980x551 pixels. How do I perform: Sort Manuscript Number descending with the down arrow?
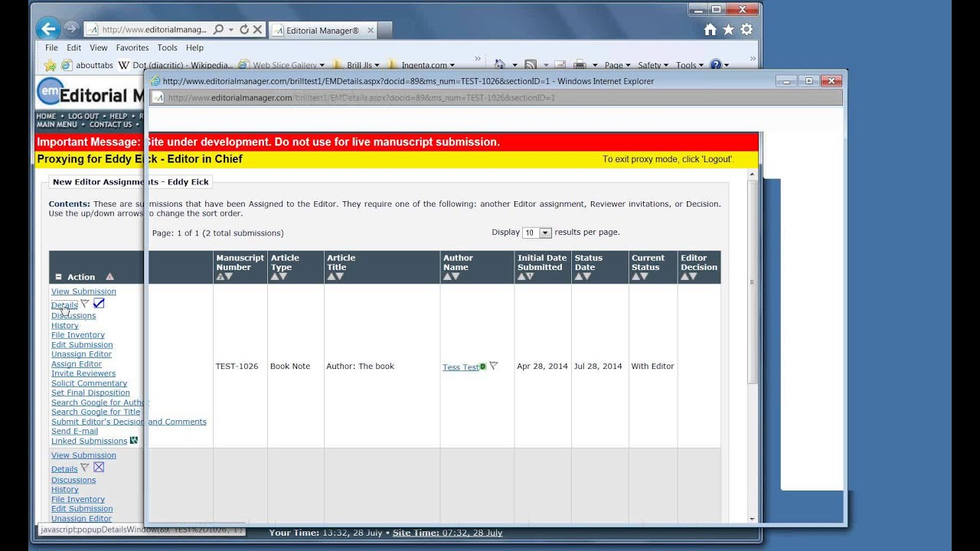(228, 277)
